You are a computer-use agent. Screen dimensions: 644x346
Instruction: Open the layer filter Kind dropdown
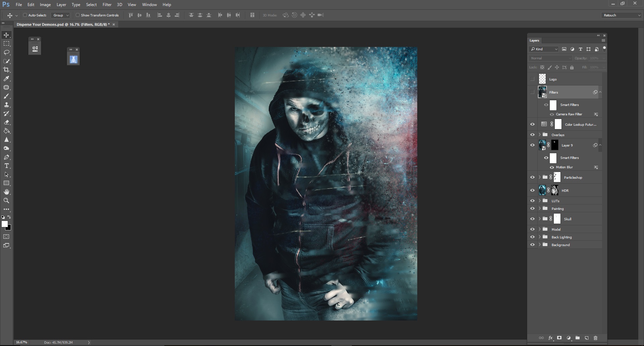pyautogui.click(x=544, y=49)
